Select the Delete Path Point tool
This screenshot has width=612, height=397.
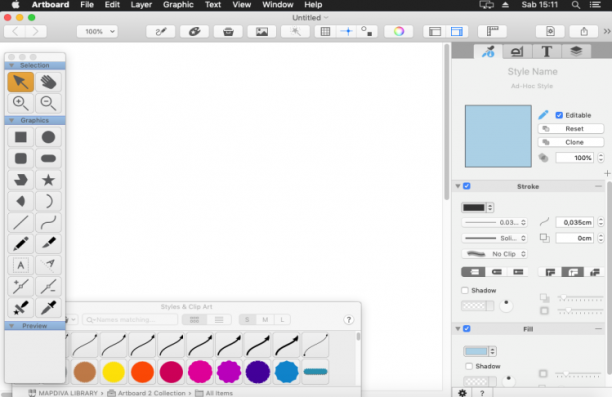pyautogui.click(x=48, y=287)
